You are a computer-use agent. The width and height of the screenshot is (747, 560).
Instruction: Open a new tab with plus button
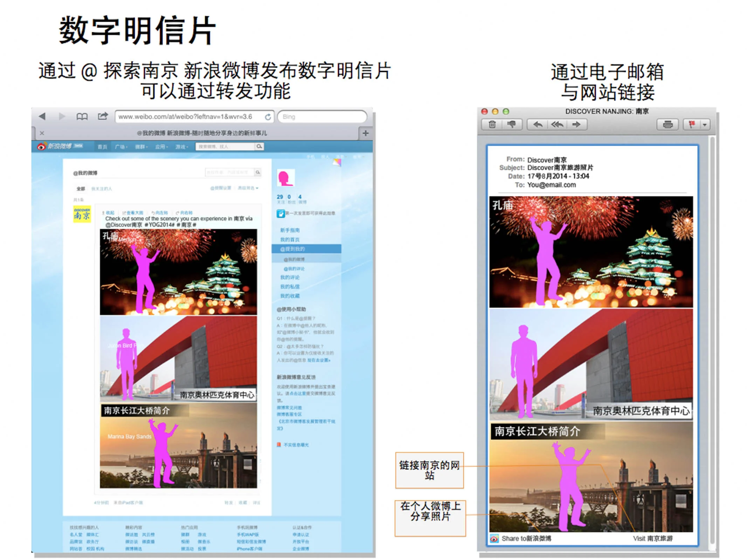pyautogui.click(x=365, y=133)
